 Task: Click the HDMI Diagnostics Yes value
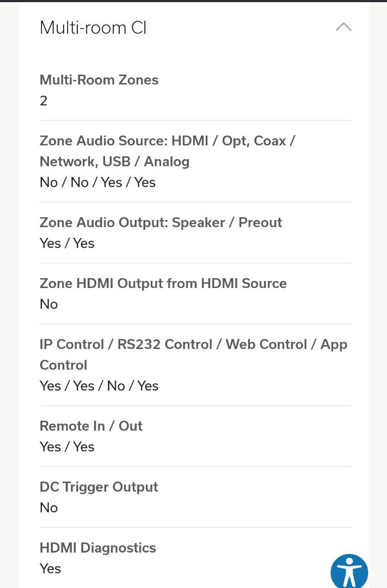point(50,569)
